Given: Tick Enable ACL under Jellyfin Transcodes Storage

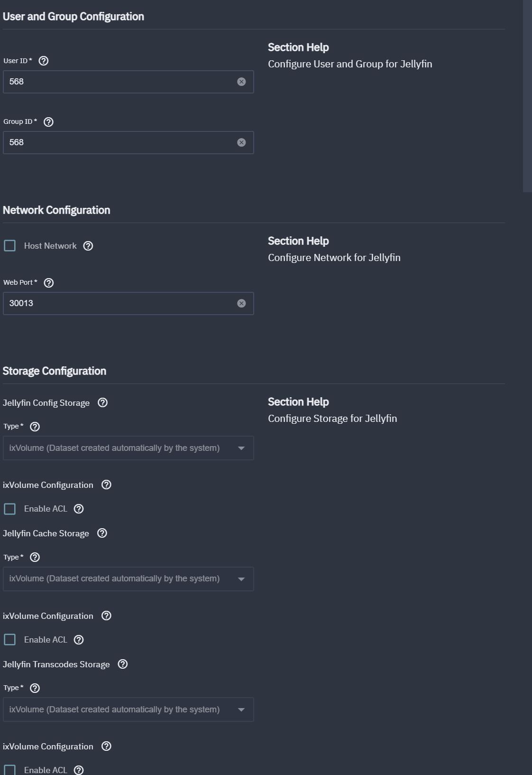Looking at the screenshot, I should tap(9, 770).
